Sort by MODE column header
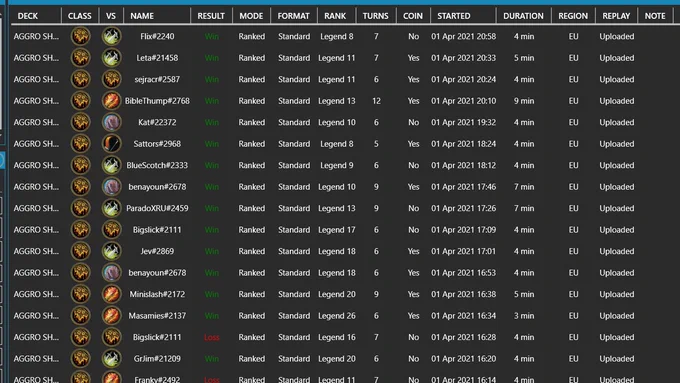This screenshot has width=680, height=383. [251, 16]
